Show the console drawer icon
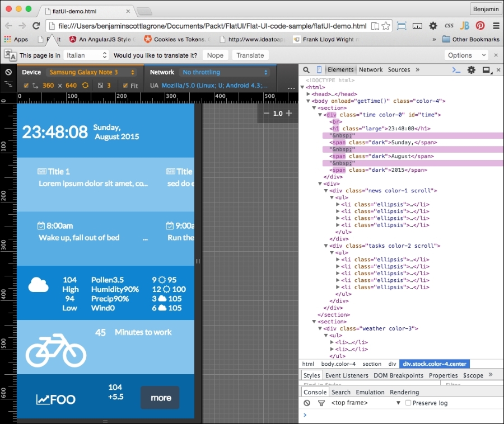The image size is (504, 424). coord(456,70)
